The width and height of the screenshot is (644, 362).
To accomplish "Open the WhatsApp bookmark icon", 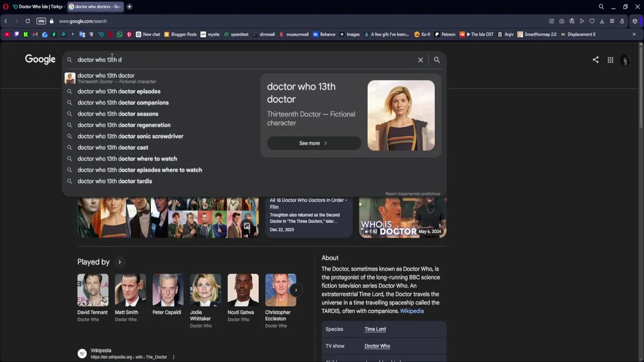I will [120, 34].
